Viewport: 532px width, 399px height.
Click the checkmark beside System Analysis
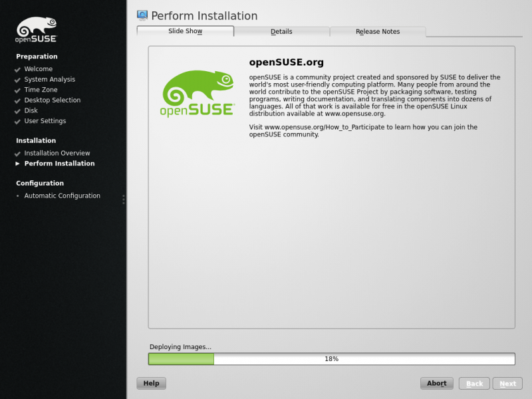tap(17, 80)
